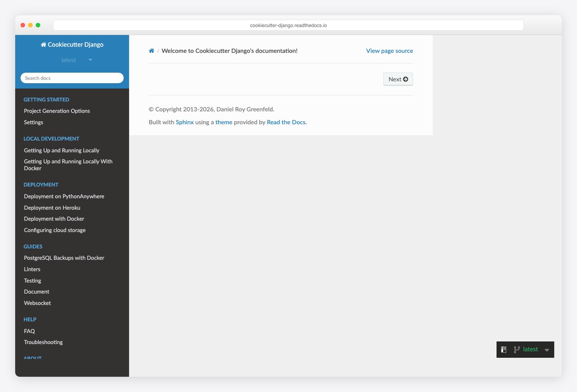577x392 pixels.
Task: Focus the Search docs field
Action: coord(72,78)
